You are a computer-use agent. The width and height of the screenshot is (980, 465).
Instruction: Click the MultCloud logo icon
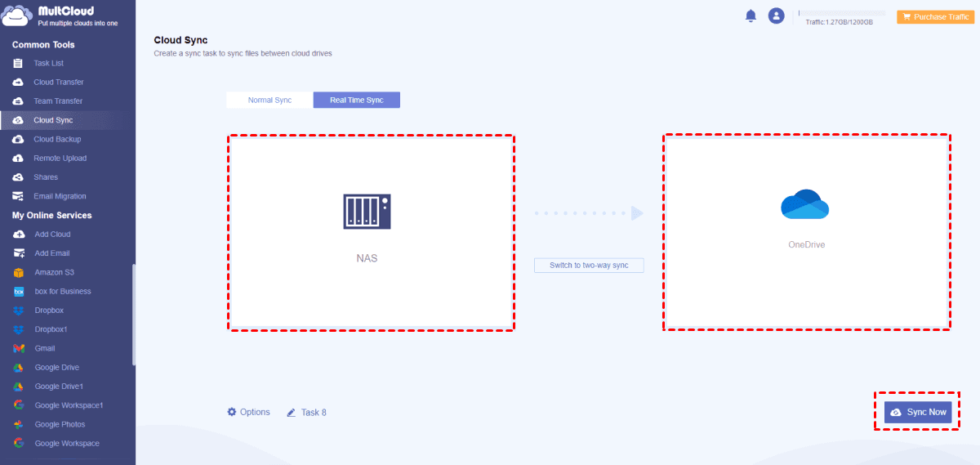(x=18, y=16)
